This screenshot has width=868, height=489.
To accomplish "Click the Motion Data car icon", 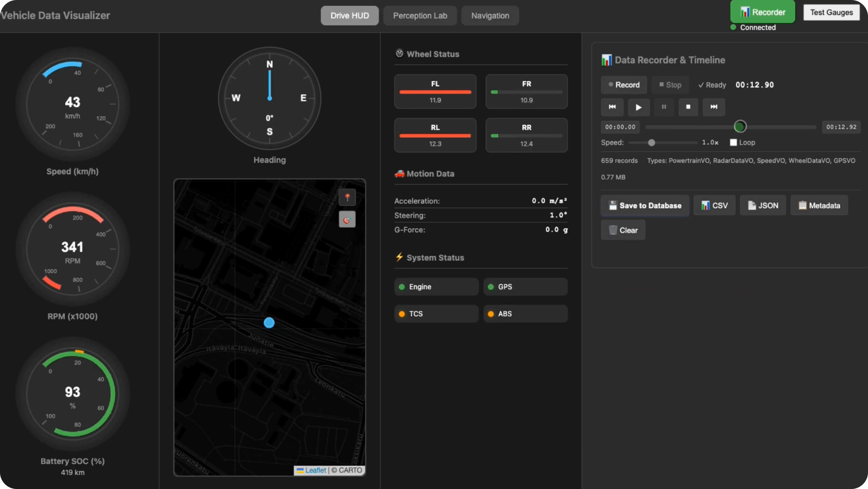I will pos(399,174).
